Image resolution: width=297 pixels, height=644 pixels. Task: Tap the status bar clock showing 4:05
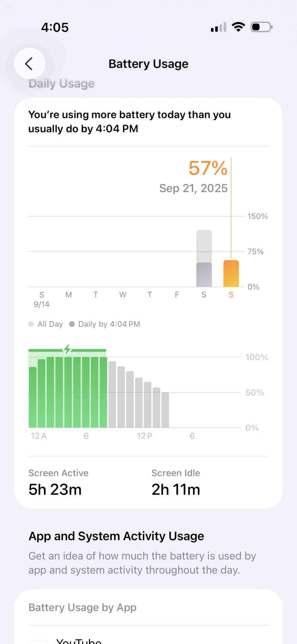point(55,27)
